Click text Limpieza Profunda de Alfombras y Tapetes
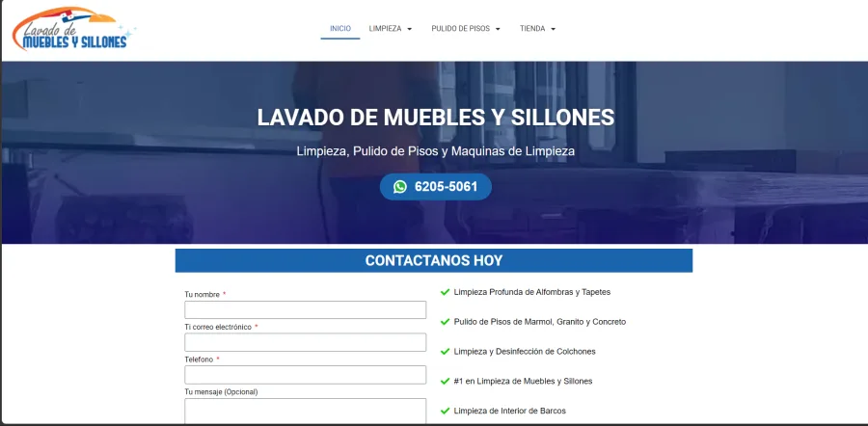Image resolution: width=868 pixels, height=426 pixels. pos(532,292)
